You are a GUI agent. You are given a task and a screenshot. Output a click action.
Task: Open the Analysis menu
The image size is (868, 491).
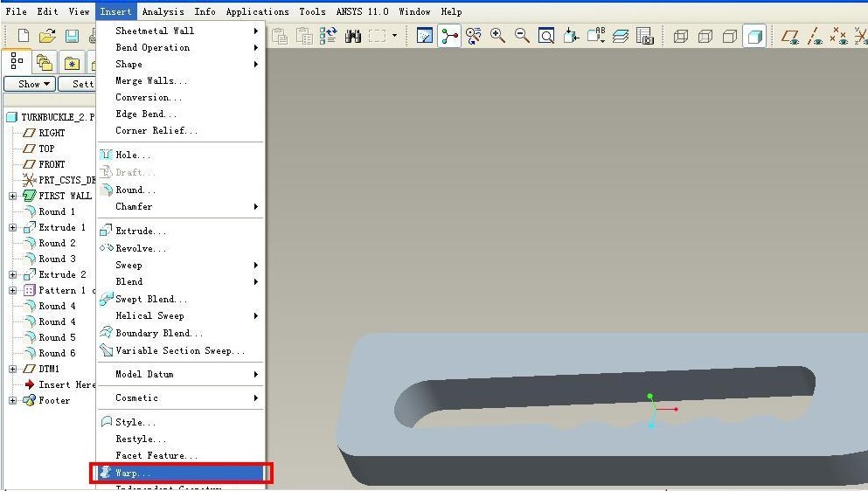[163, 11]
